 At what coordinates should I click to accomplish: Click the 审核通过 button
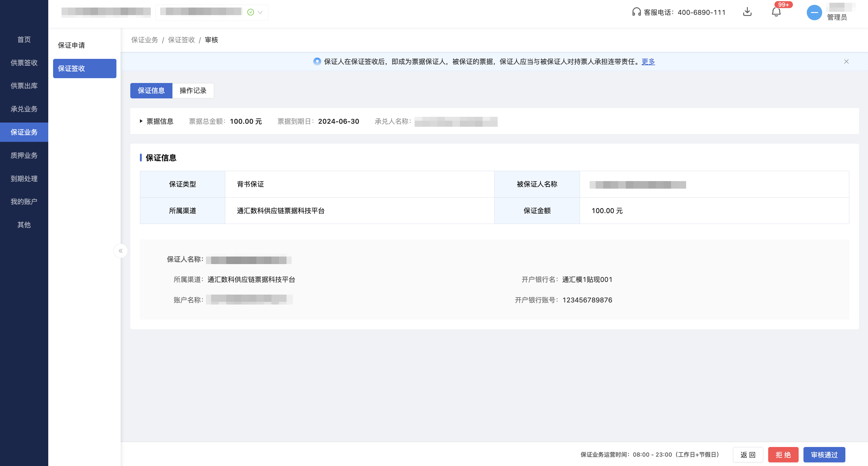tap(824, 455)
